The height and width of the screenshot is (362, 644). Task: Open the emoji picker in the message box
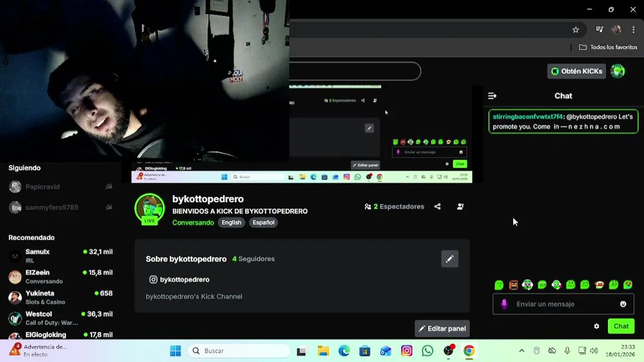coord(623,304)
